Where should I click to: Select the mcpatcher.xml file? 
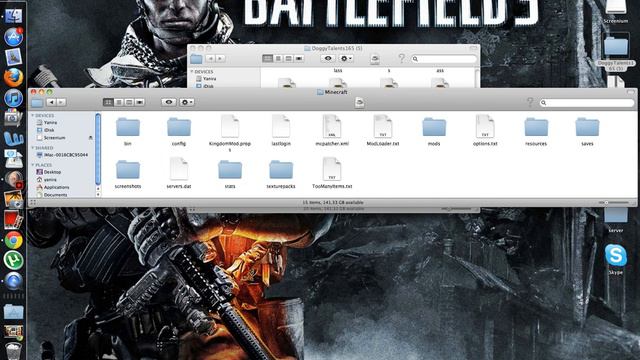[x=332, y=127]
